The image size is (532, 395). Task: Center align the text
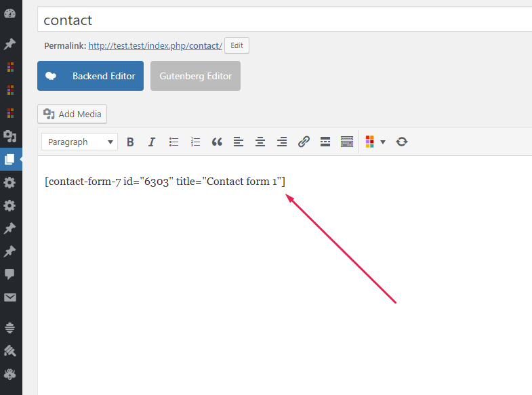(260, 142)
